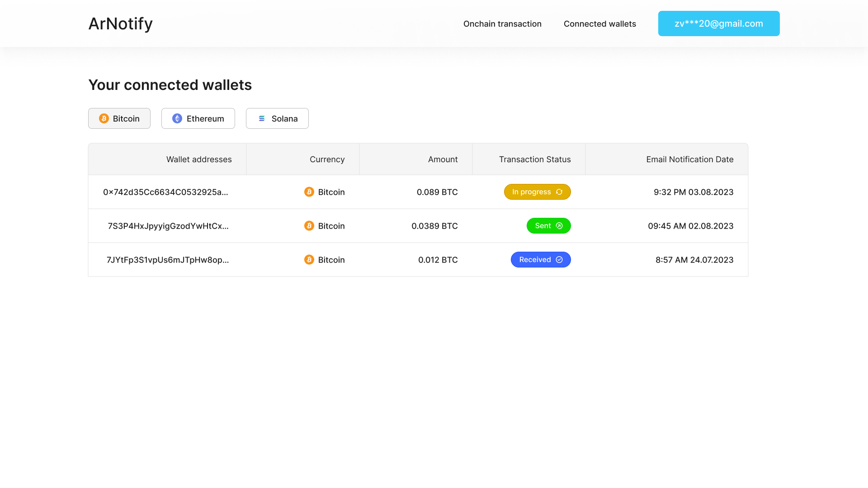Image resolution: width=868 pixels, height=488 pixels.
Task: Click arrow icon in Sent badge
Action: 559,226
